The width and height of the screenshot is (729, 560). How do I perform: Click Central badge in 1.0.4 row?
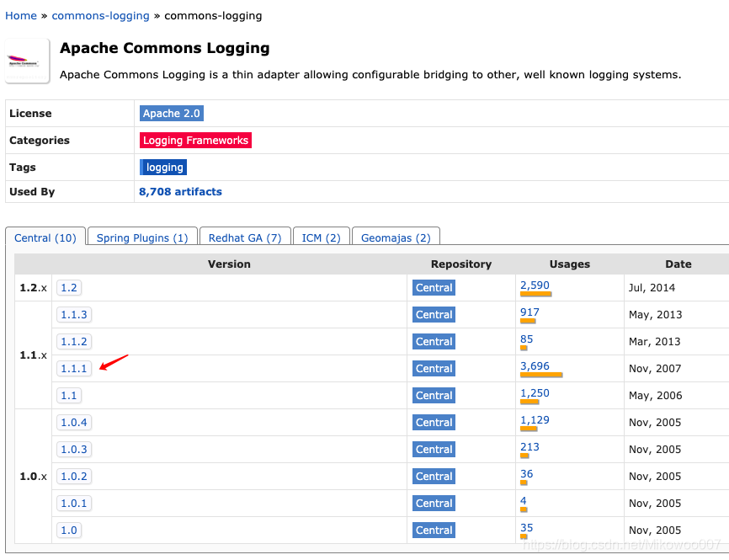(x=434, y=423)
